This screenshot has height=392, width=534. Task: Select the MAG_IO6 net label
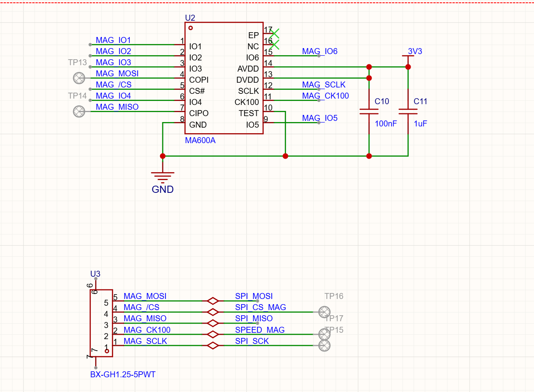point(320,51)
